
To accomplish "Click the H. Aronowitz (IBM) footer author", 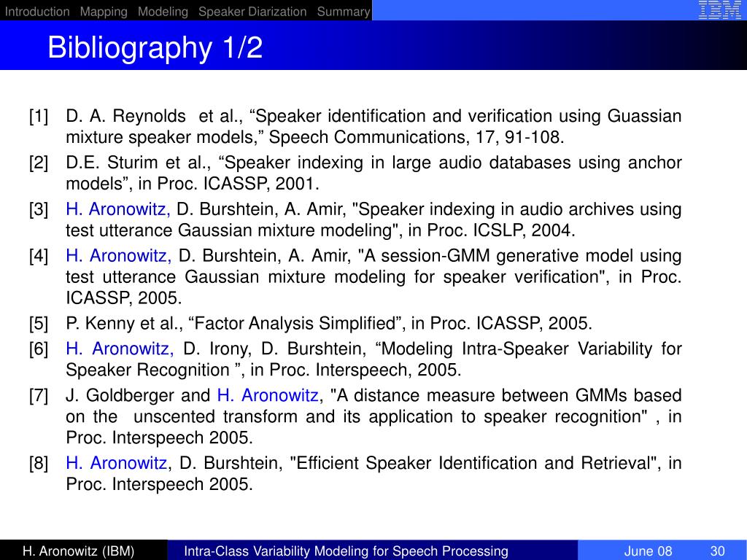I will click(x=78, y=551).
